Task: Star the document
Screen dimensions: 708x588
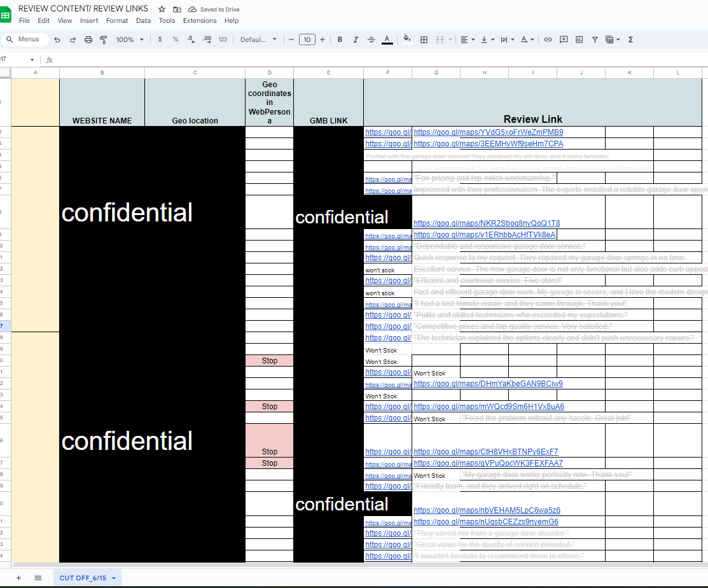Action: [162, 10]
